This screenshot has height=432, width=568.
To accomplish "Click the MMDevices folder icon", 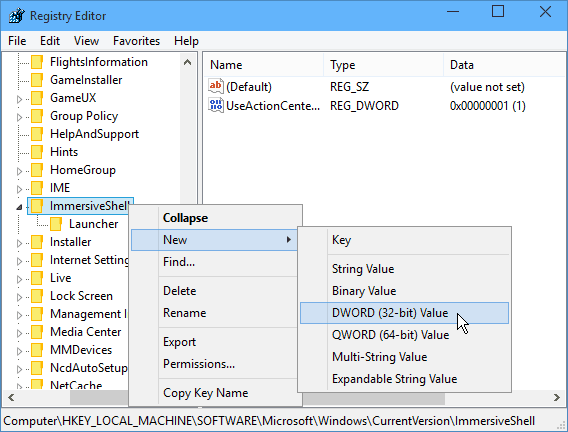I will 37,350.
